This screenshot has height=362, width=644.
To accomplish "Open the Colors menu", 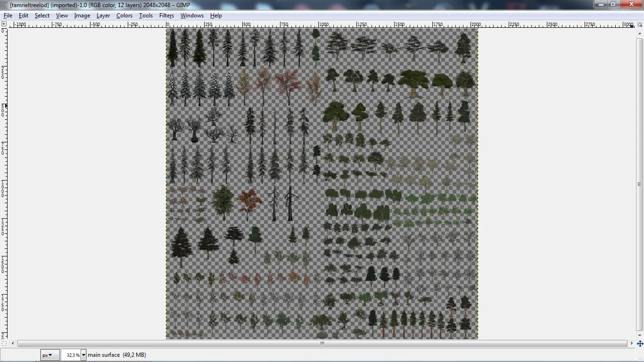I will pos(124,16).
